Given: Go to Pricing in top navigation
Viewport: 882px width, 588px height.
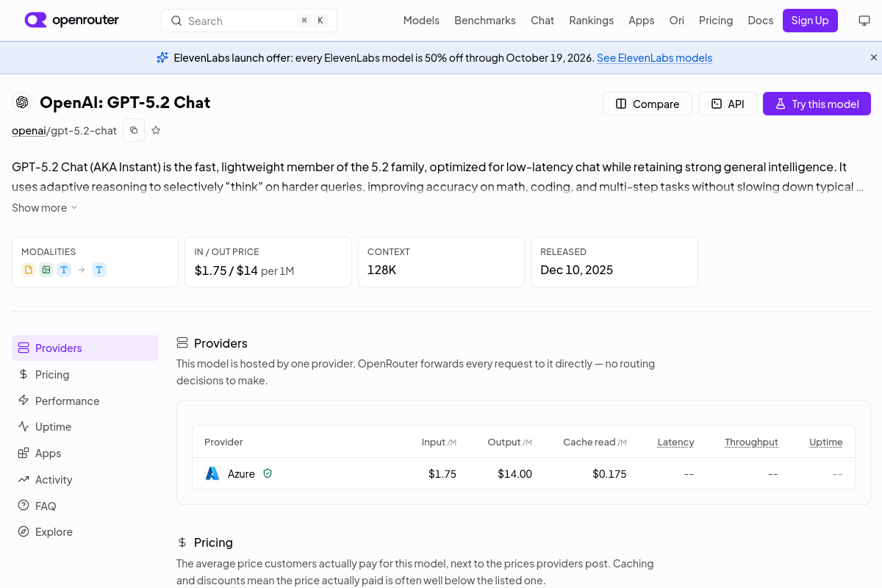Looking at the screenshot, I should (x=716, y=21).
